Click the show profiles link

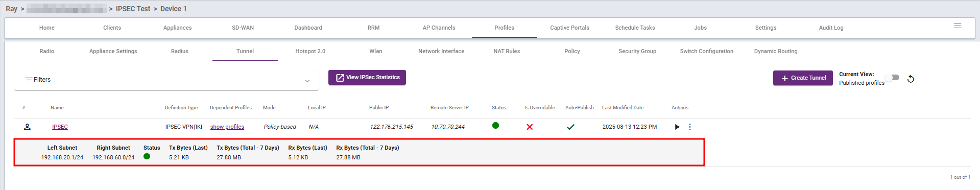click(x=227, y=127)
